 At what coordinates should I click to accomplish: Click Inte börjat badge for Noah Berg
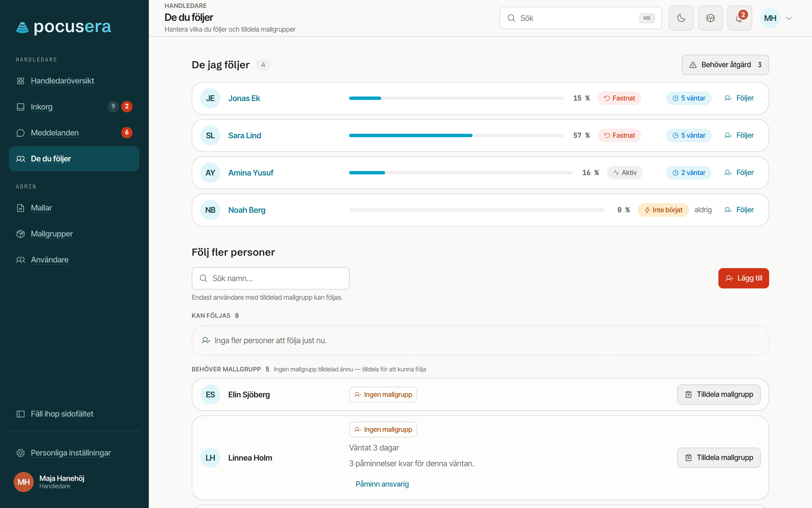click(x=663, y=210)
